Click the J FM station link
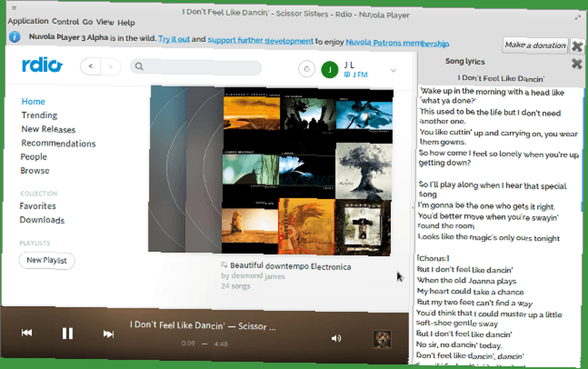 coord(356,74)
